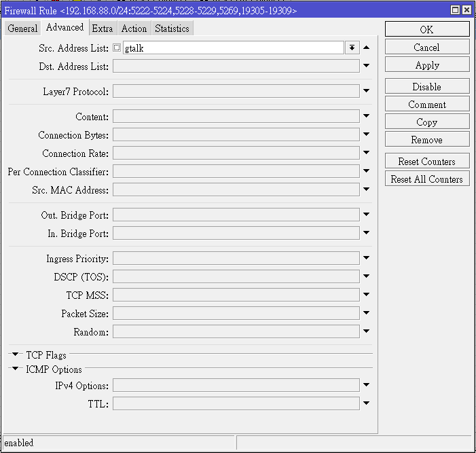Click the Per Connection Classifier input box
The image size is (476, 453).
pos(236,171)
